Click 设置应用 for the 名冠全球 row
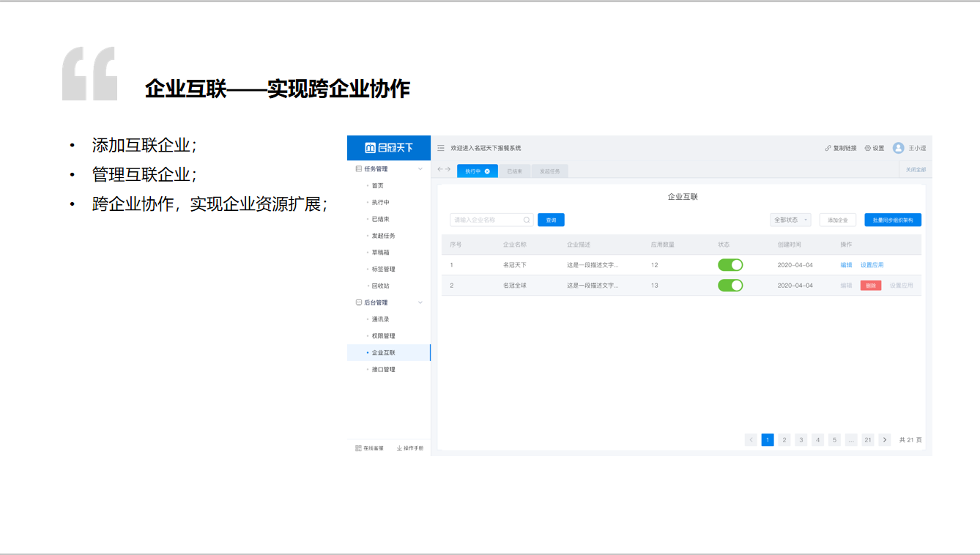Viewport: 980px width, 555px height. 902,286
